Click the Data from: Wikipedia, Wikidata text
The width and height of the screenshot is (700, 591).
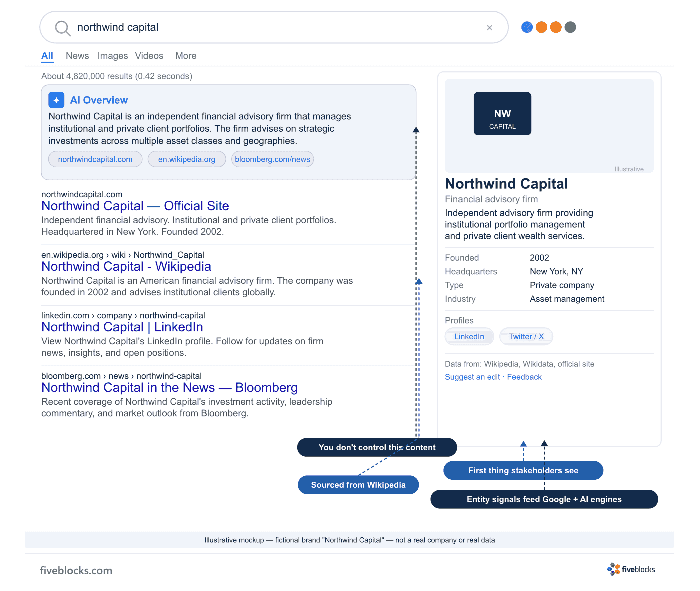click(520, 364)
